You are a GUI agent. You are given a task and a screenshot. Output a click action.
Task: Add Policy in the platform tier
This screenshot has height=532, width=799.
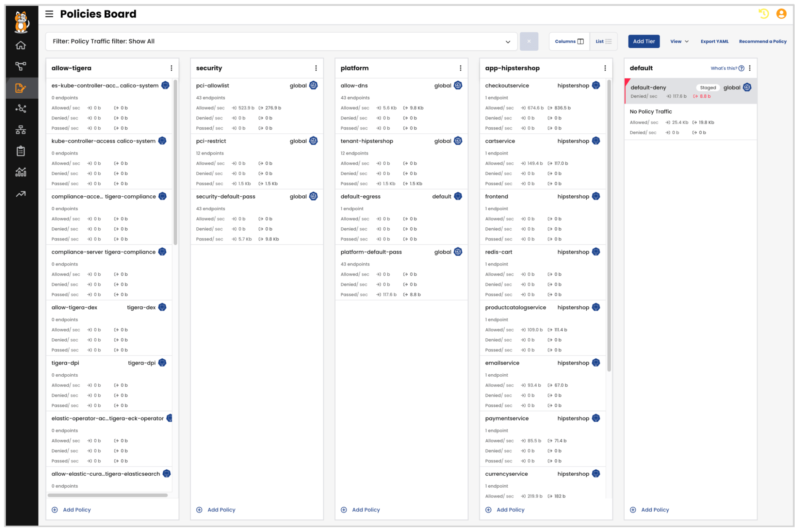point(361,510)
